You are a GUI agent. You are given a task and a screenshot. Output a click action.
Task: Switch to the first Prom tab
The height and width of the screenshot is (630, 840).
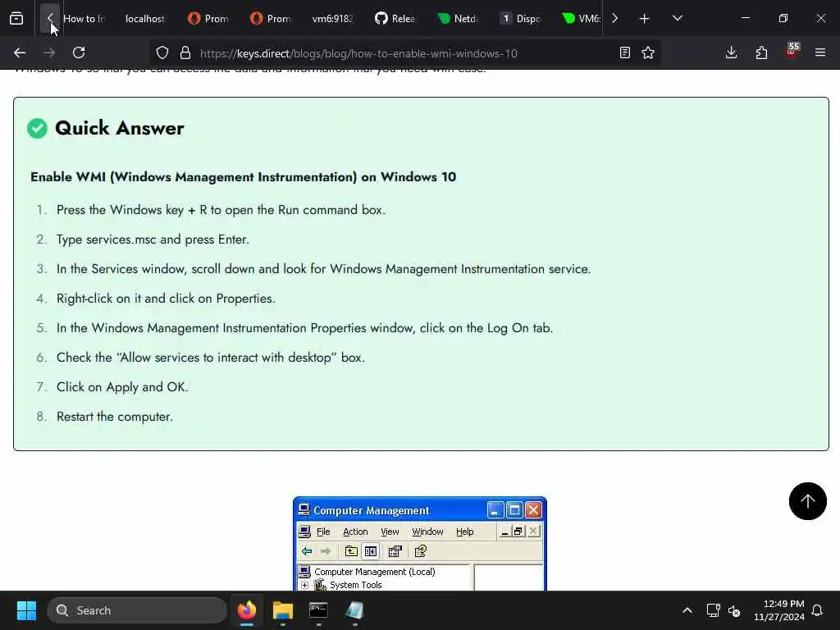(208, 19)
